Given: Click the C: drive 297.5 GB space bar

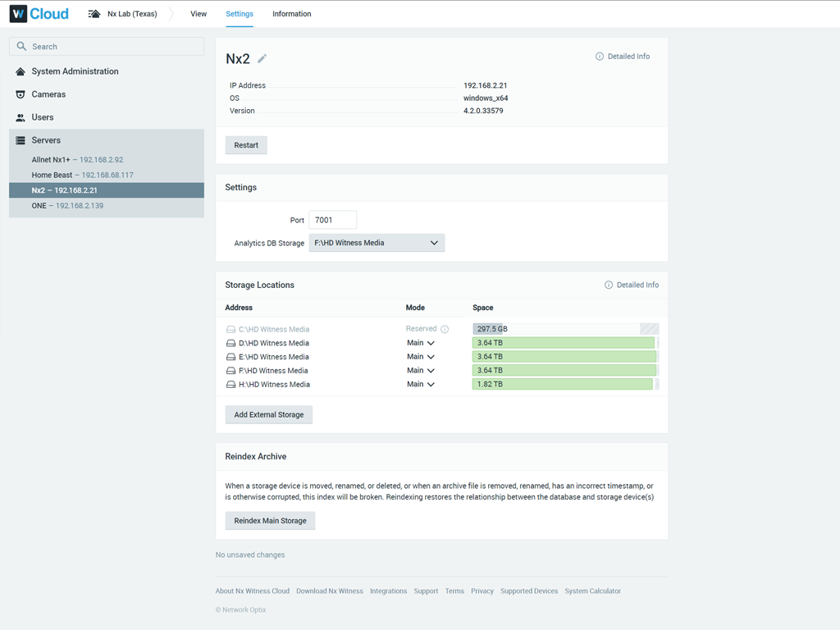Looking at the screenshot, I should click(566, 329).
